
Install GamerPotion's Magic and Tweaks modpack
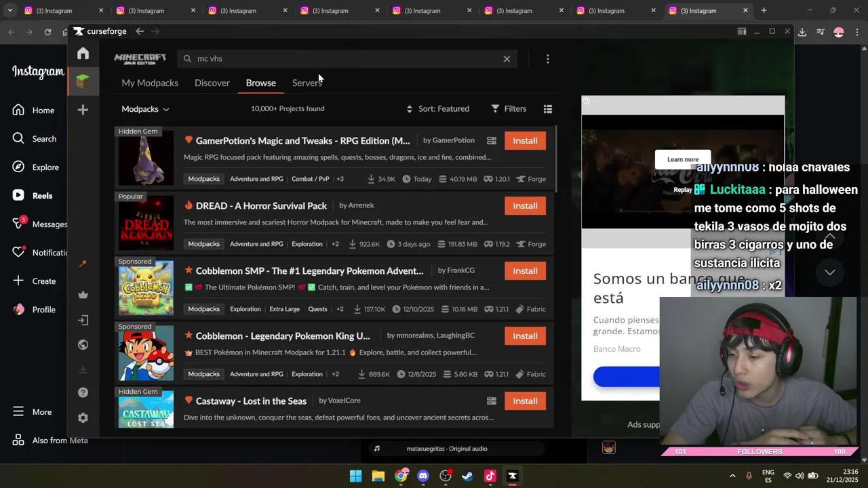(525, 141)
